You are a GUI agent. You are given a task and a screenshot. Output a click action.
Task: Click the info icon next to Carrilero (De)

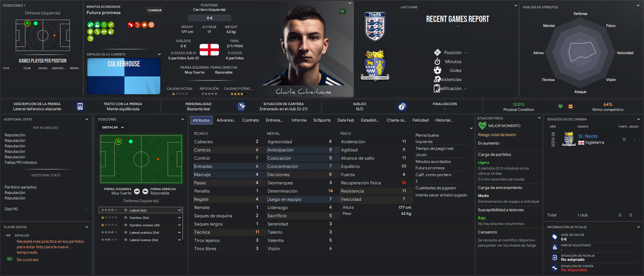125,218
